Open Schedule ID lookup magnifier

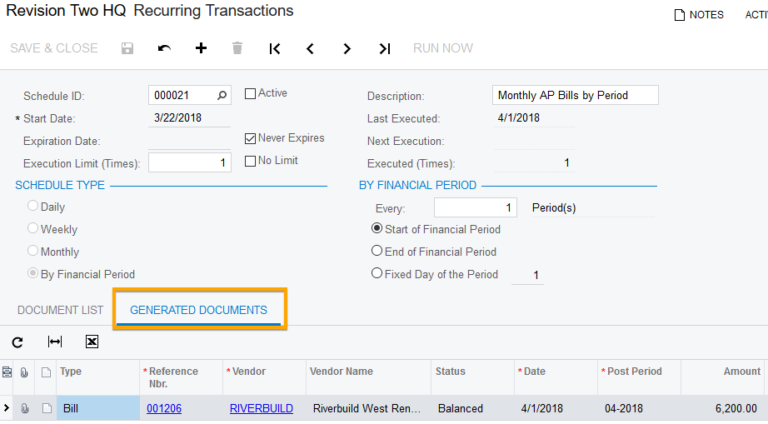pyautogui.click(x=222, y=96)
